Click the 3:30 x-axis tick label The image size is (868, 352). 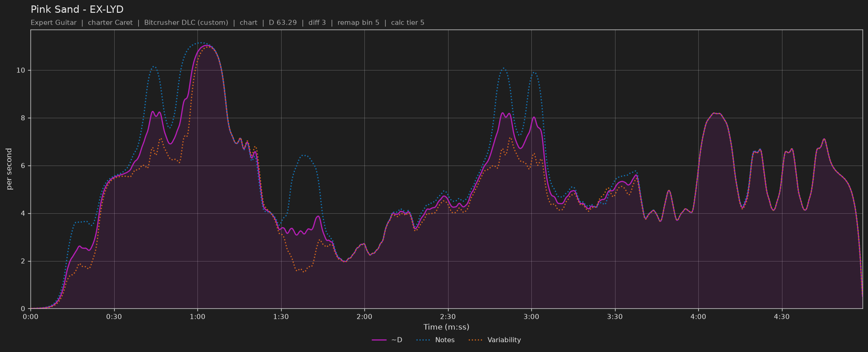(615, 317)
